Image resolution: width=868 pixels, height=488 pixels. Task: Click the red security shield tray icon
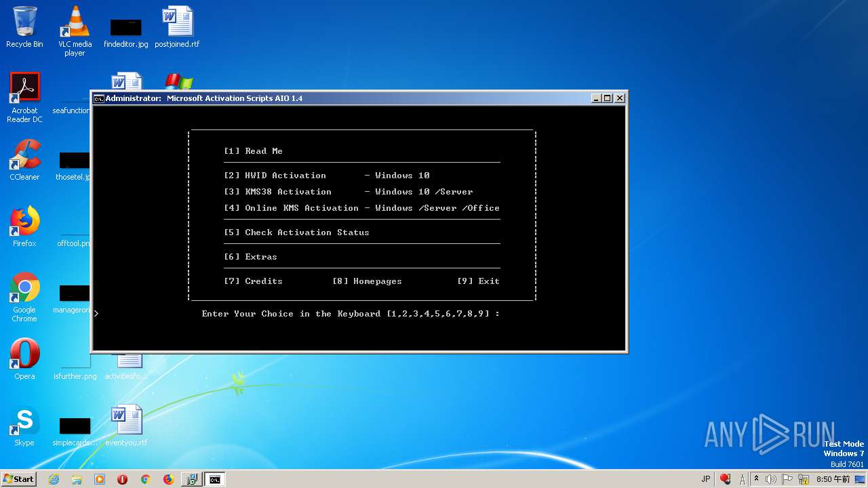coord(725,479)
